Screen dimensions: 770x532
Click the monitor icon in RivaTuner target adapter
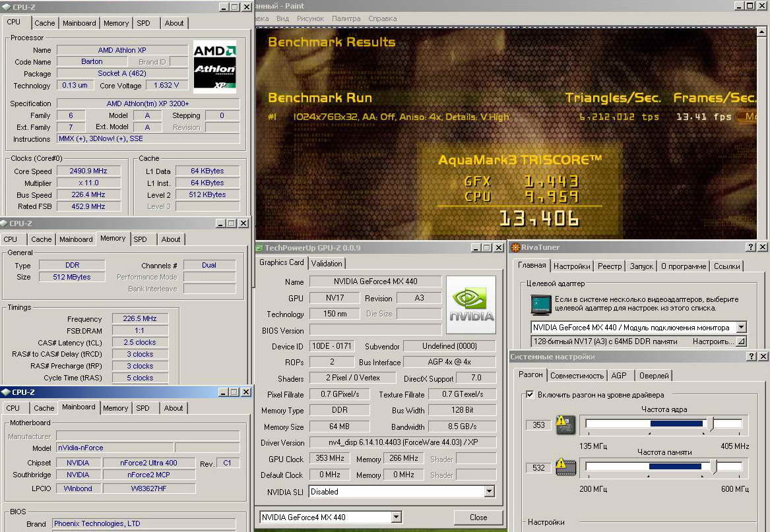click(x=540, y=305)
